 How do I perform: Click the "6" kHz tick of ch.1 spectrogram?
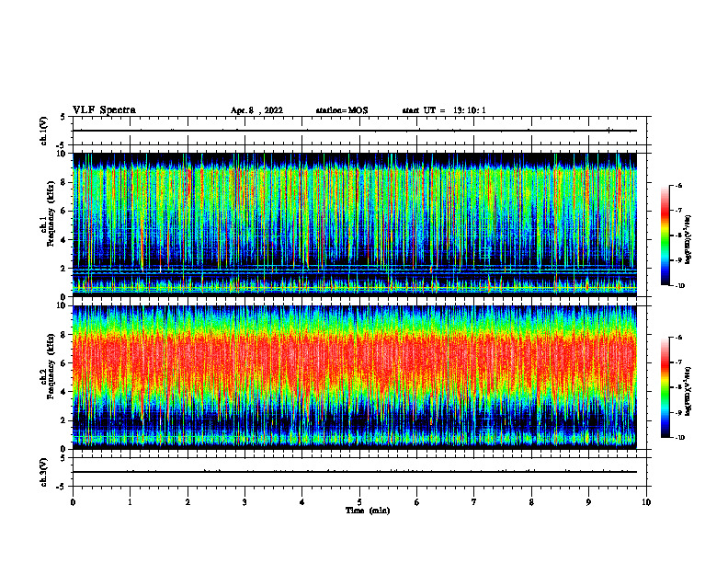[64, 212]
